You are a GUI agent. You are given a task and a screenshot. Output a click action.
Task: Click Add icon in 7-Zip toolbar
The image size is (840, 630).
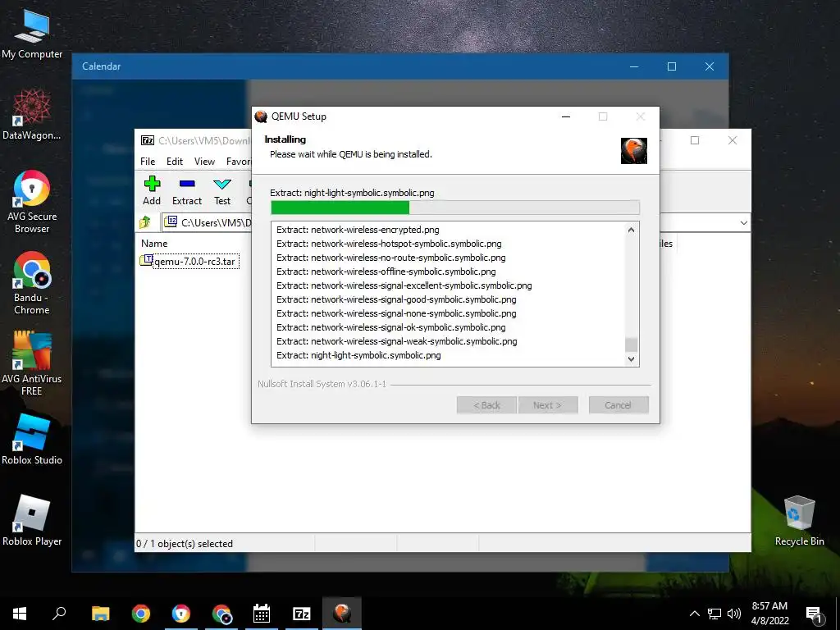click(x=152, y=190)
